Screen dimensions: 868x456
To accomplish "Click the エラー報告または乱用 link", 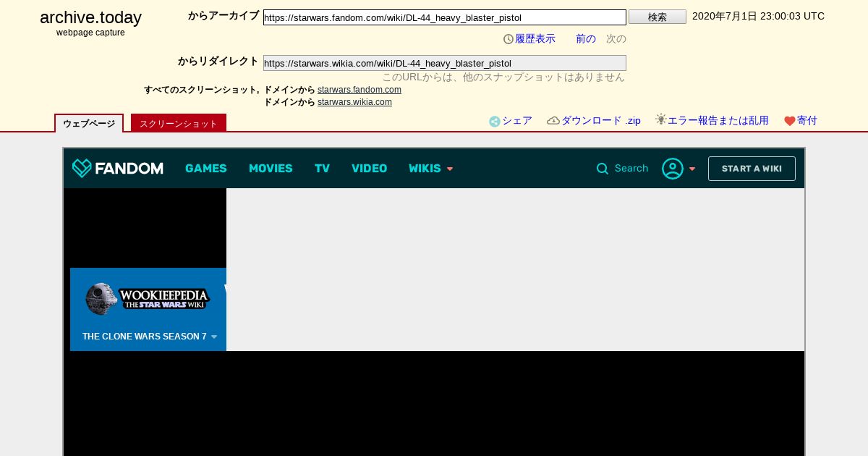I will 718,121.
